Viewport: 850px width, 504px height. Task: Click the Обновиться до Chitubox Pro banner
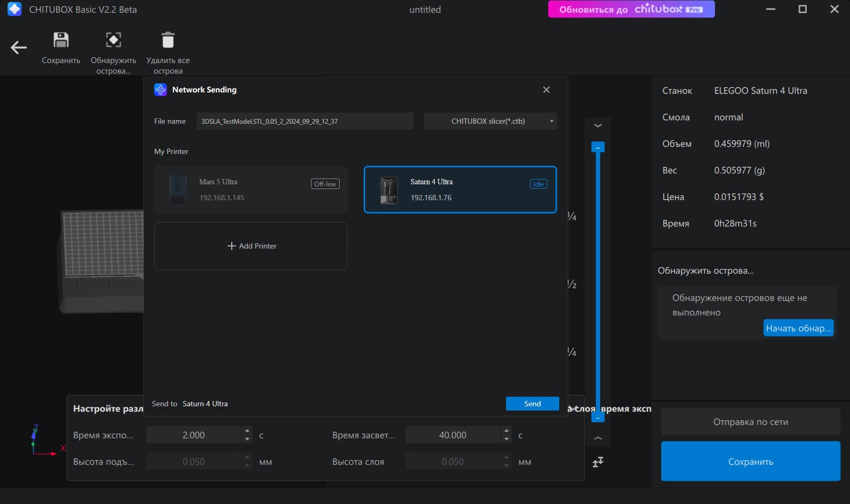[x=631, y=10]
